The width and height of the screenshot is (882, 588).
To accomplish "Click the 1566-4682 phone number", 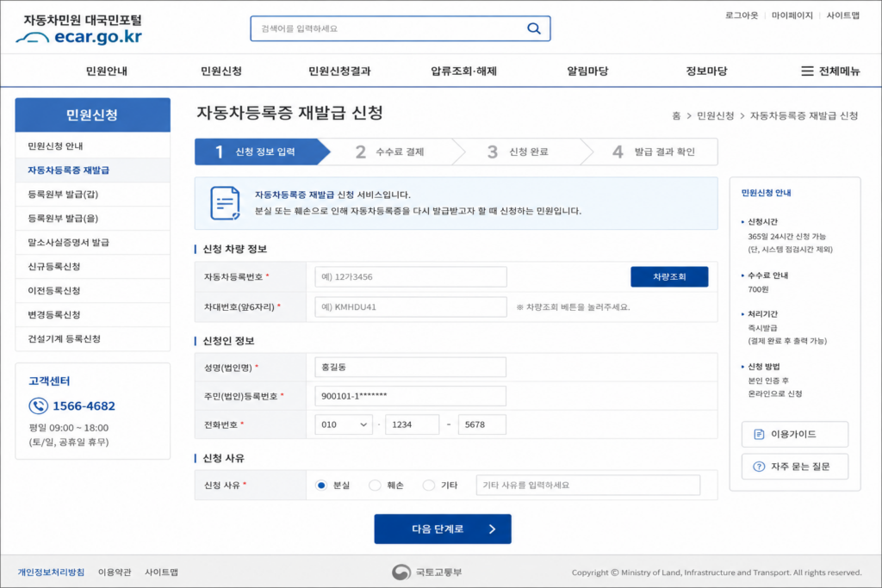I will pyautogui.click(x=84, y=405).
